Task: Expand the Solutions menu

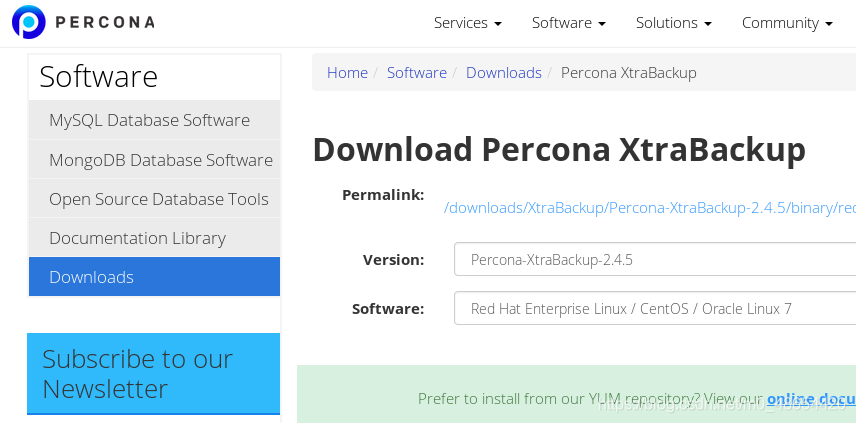Action: coord(674,23)
